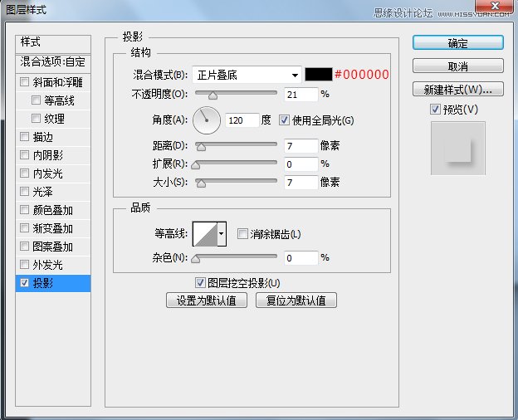This screenshot has width=518, height=420.
Task: Toggle 图层挖空投影 checkbox
Action: (x=200, y=283)
